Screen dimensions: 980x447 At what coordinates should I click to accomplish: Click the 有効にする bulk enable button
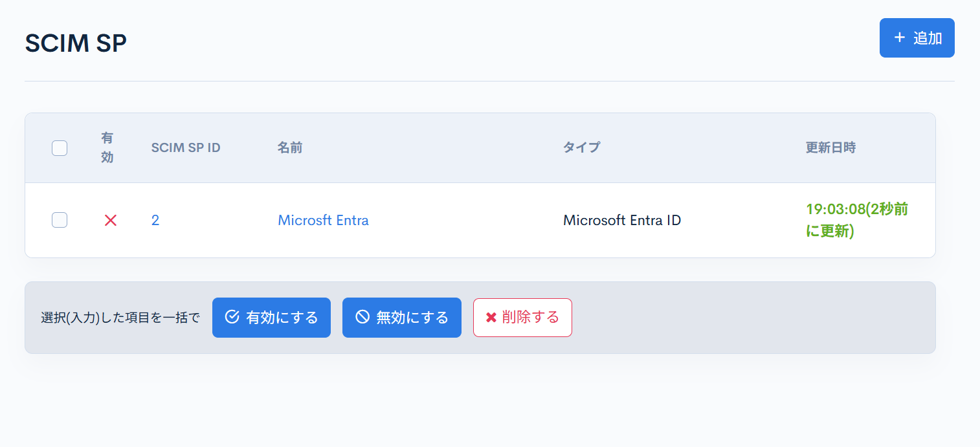click(271, 317)
